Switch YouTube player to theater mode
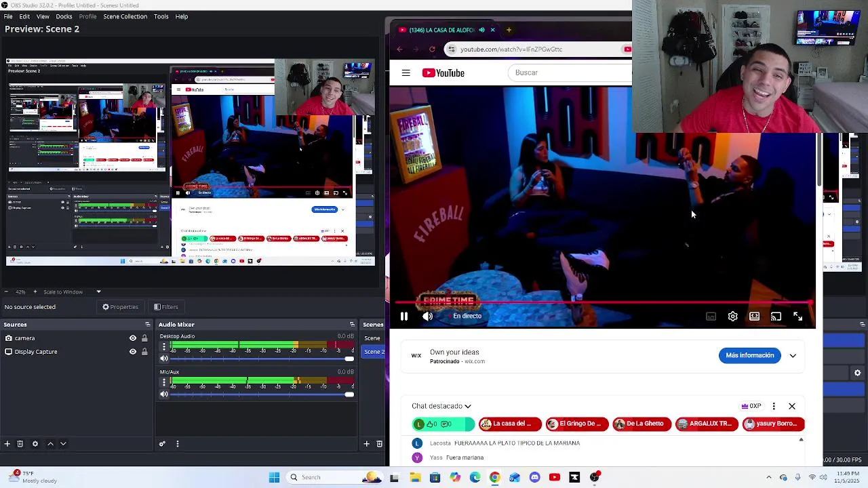The width and height of the screenshot is (868, 488). (754, 317)
